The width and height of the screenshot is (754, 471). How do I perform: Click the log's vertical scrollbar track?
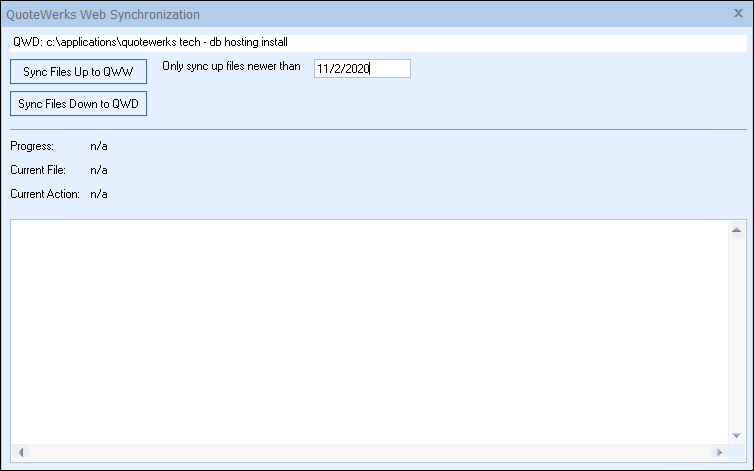pos(736,330)
